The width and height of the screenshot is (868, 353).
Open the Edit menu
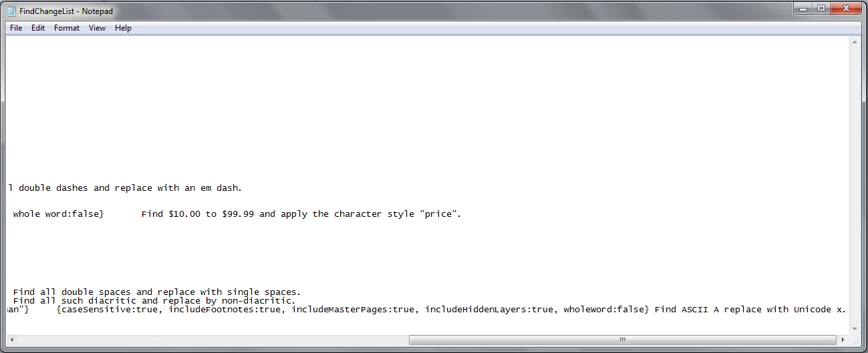pos(38,28)
